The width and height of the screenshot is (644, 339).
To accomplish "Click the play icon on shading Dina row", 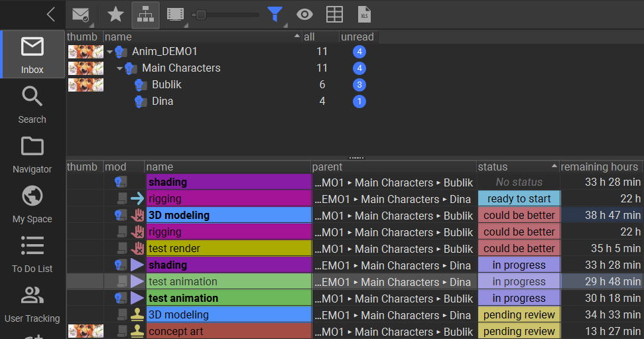I will [x=137, y=265].
